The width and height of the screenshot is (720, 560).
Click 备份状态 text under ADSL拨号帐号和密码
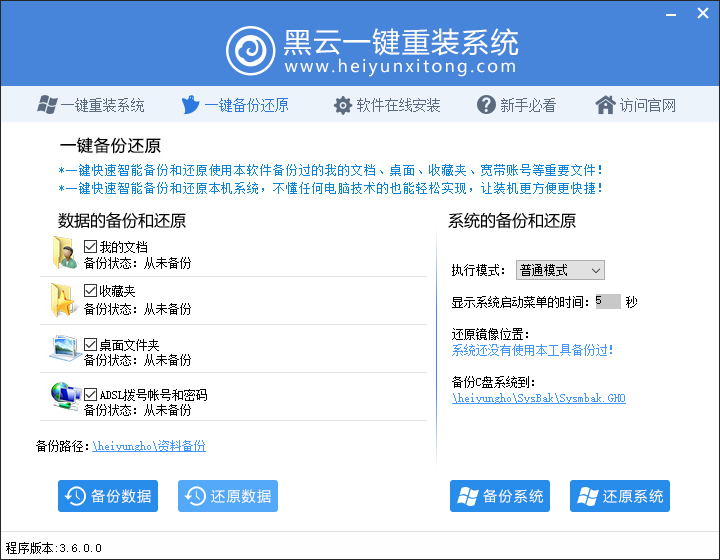[x=138, y=410]
